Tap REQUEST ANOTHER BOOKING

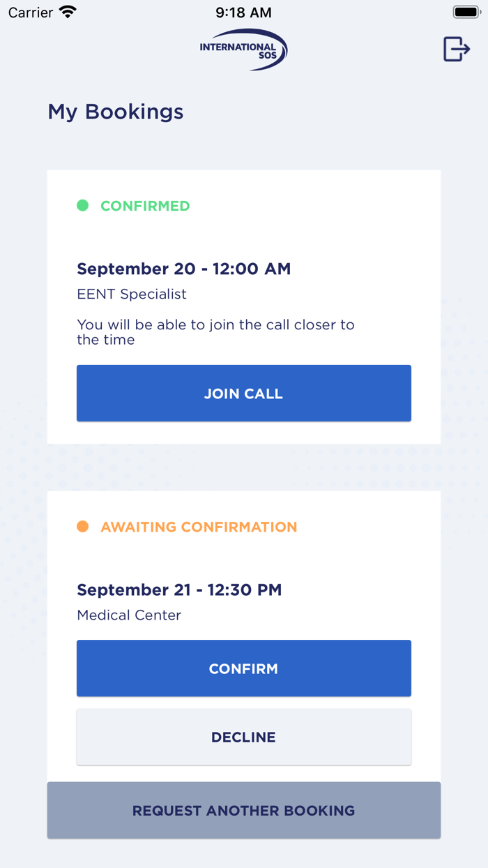coord(243,810)
